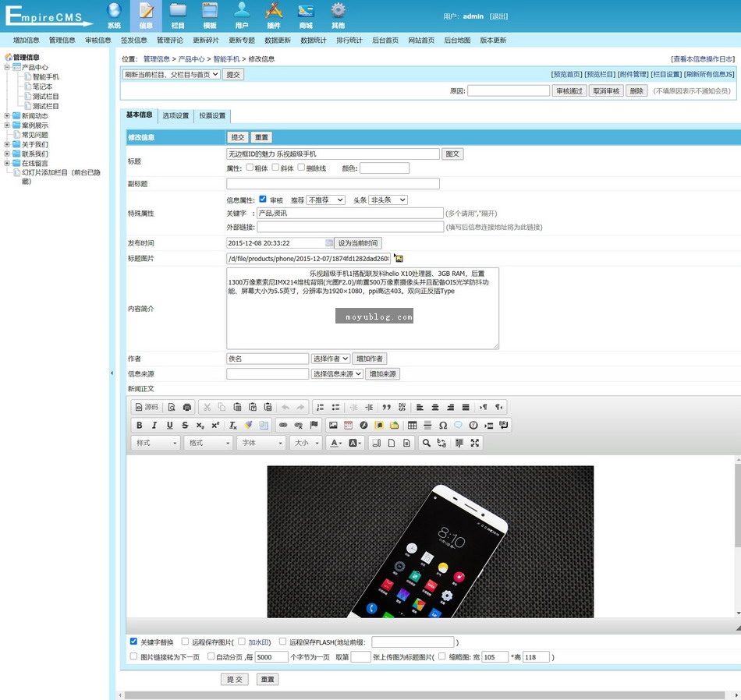Image resolution: width=741 pixels, height=700 pixels.
Task: Toggle Strikethrough in the editor toolbar
Action: pyautogui.click(x=185, y=425)
